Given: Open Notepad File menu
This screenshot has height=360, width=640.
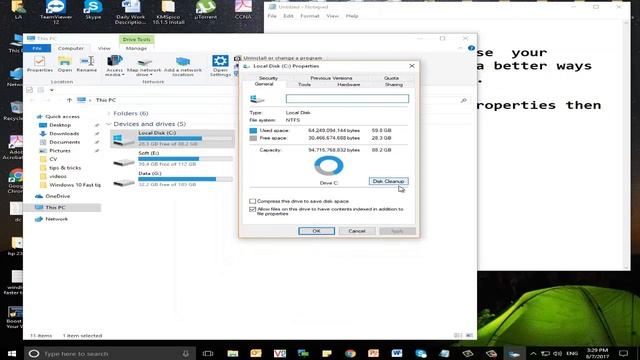Looking at the screenshot, I should pyautogui.click(x=272, y=16).
